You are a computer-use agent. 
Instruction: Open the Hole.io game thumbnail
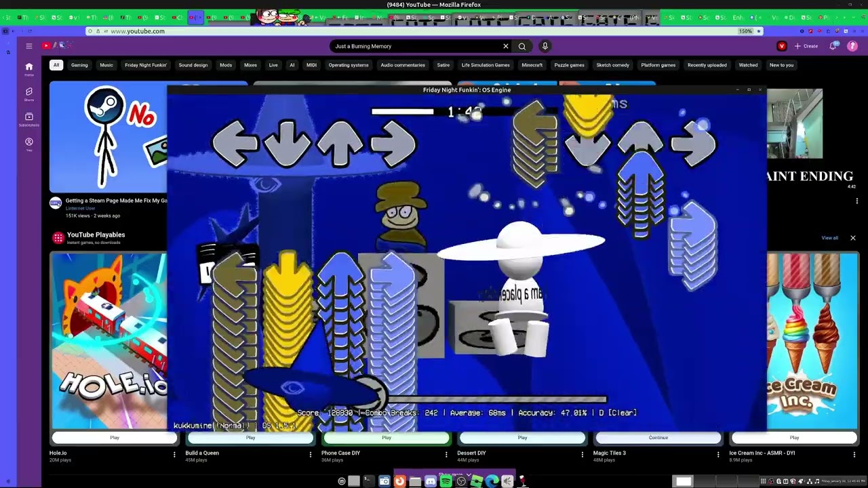(x=108, y=341)
